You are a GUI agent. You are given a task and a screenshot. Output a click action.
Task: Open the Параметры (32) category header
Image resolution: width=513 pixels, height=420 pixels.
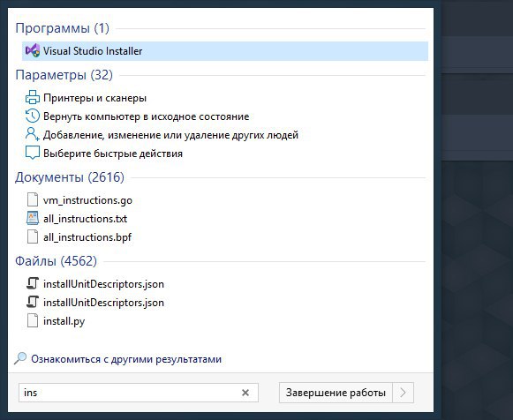(x=64, y=75)
